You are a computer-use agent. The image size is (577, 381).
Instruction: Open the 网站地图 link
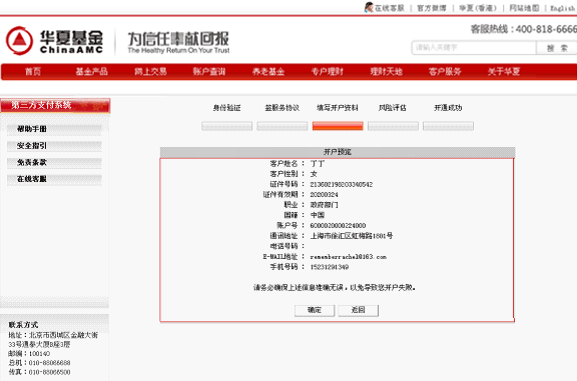(x=524, y=8)
